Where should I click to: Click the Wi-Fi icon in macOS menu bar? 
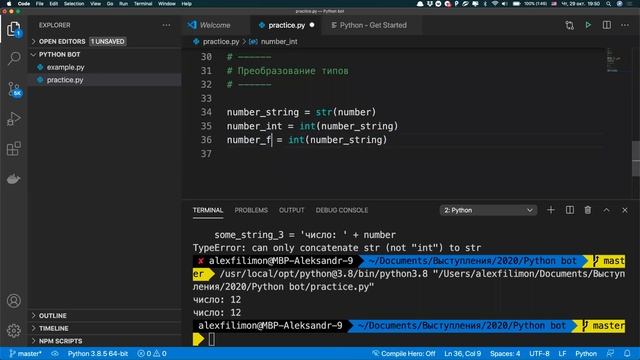tap(495, 4)
